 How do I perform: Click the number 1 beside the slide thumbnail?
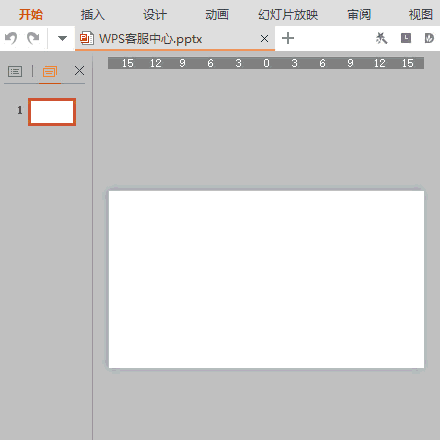point(20,110)
